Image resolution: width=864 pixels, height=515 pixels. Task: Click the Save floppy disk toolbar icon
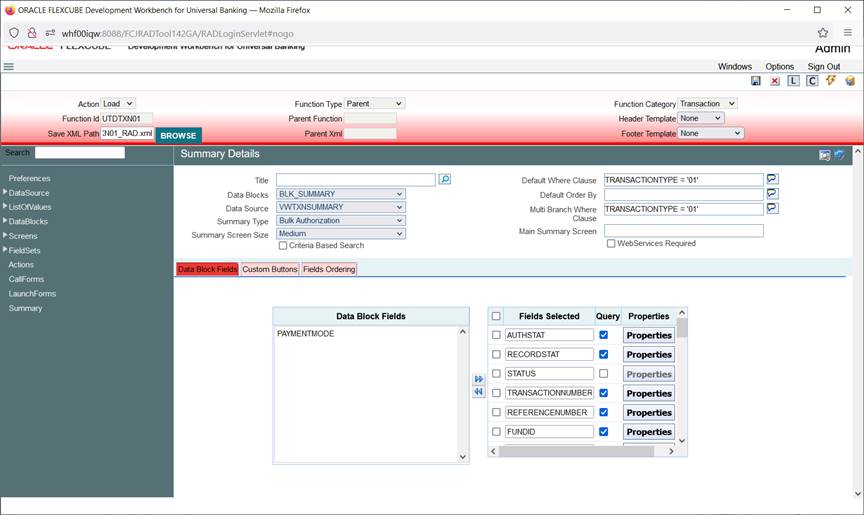coord(755,81)
